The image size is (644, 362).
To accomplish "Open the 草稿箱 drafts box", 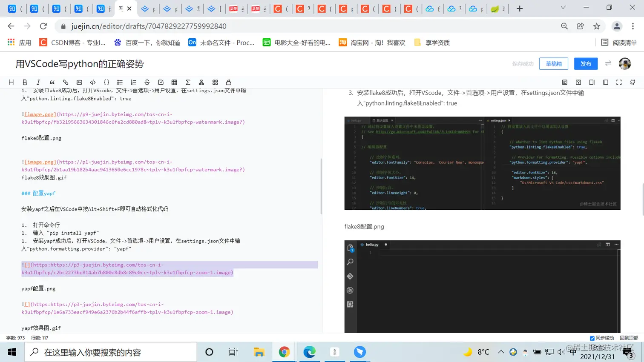I will pos(554,64).
